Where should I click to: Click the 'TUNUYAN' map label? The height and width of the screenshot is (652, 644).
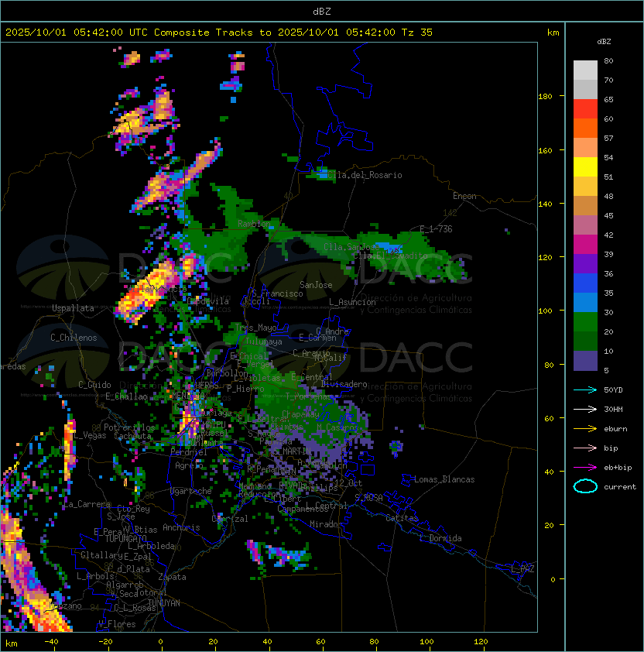tap(164, 603)
